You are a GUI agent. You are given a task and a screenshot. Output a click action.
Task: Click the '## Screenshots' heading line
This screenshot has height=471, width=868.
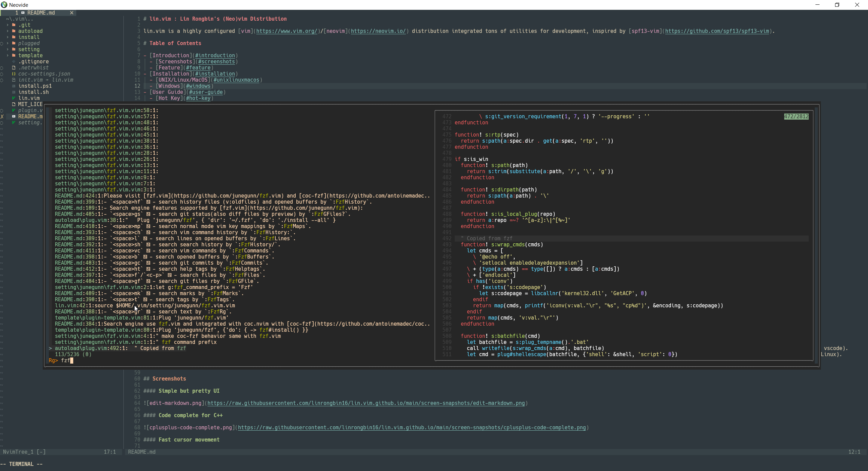click(x=164, y=379)
